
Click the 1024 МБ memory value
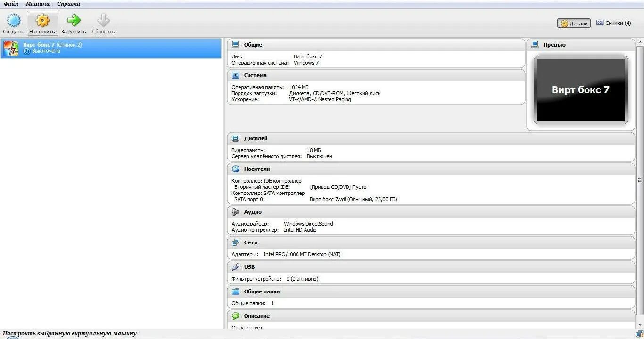pyautogui.click(x=299, y=87)
